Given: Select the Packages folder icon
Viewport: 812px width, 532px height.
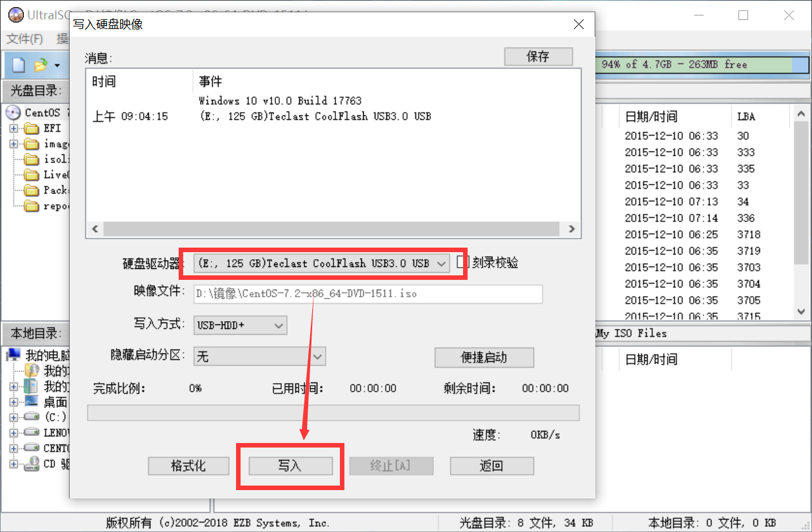Looking at the screenshot, I should tap(32, 190).
